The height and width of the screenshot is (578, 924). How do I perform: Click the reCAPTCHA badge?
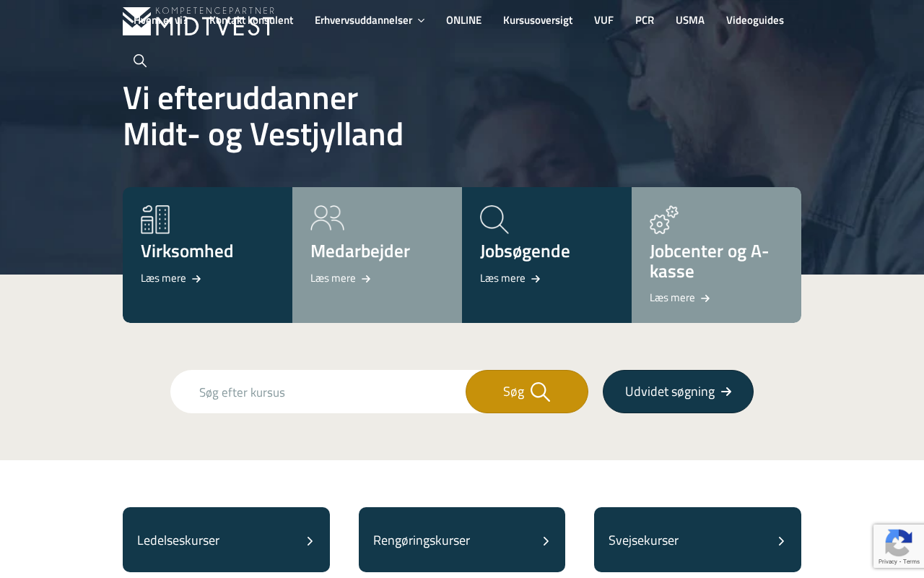point(898,546)
